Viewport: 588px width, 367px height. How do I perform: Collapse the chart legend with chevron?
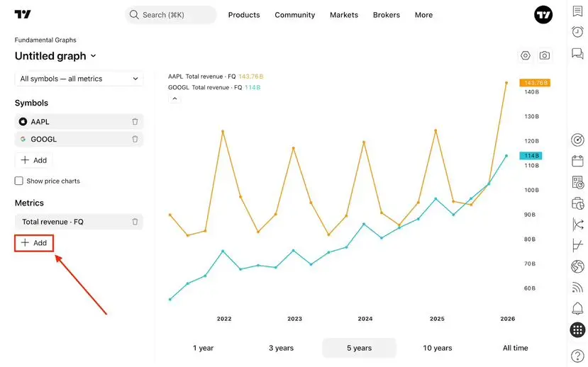pyautogui.click(x=174, y=99)
